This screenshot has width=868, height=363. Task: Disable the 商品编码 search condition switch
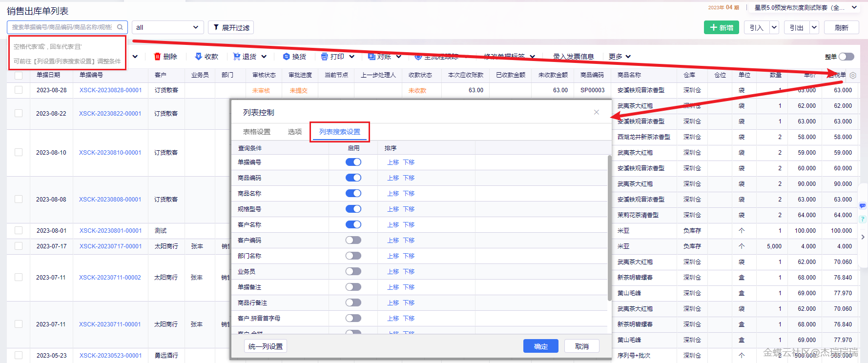(353, 178)
